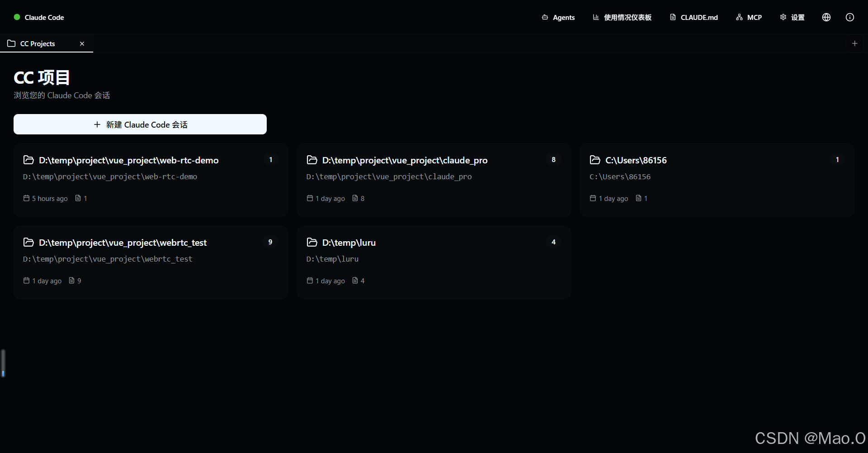Open the claude_pro project card title
The image size is (868, 453).
(x=405, y=160)
